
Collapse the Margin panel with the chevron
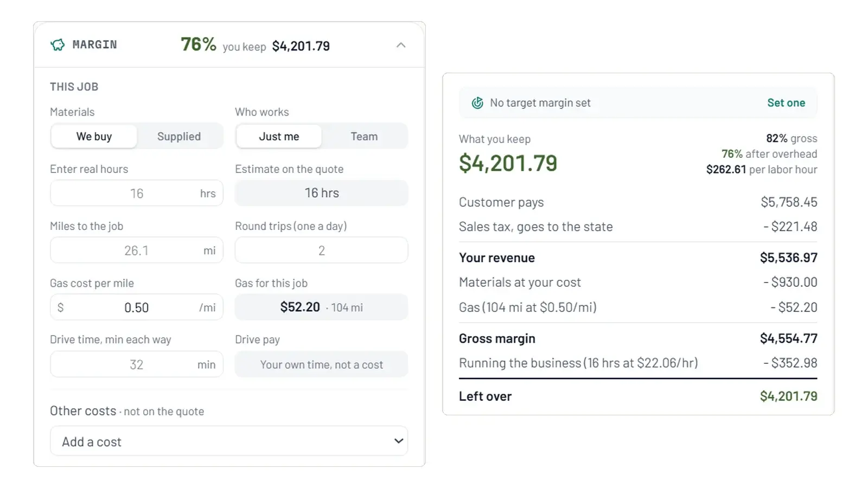coord(401,45)
